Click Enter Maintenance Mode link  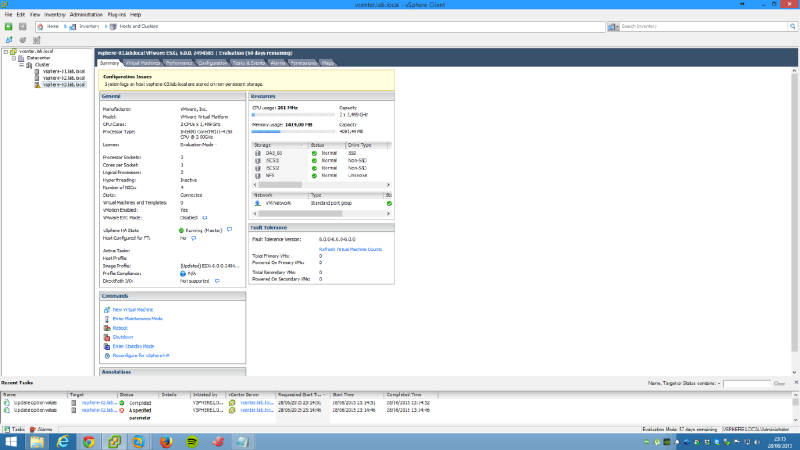click(132, 318)
